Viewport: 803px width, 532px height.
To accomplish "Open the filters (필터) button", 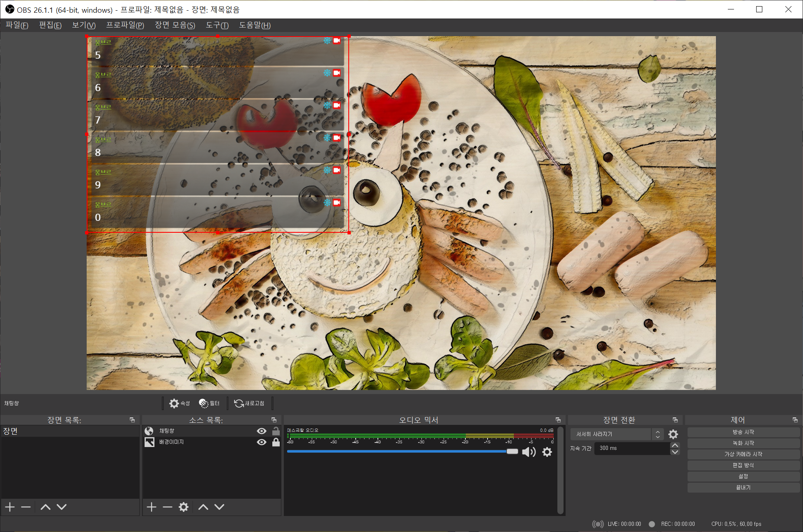I will coord(209,404).
